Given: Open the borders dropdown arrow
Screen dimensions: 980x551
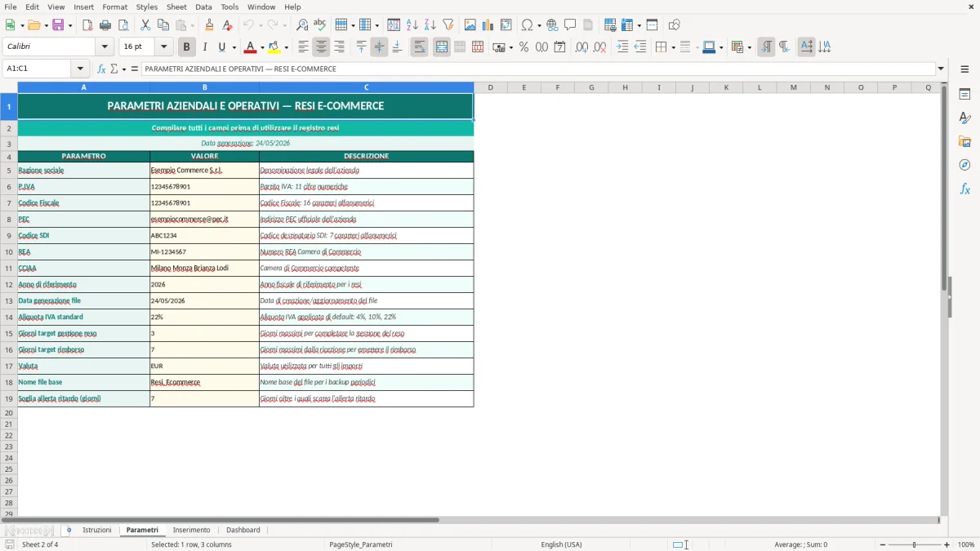Looking at the screenshot, I should (673, 47).
